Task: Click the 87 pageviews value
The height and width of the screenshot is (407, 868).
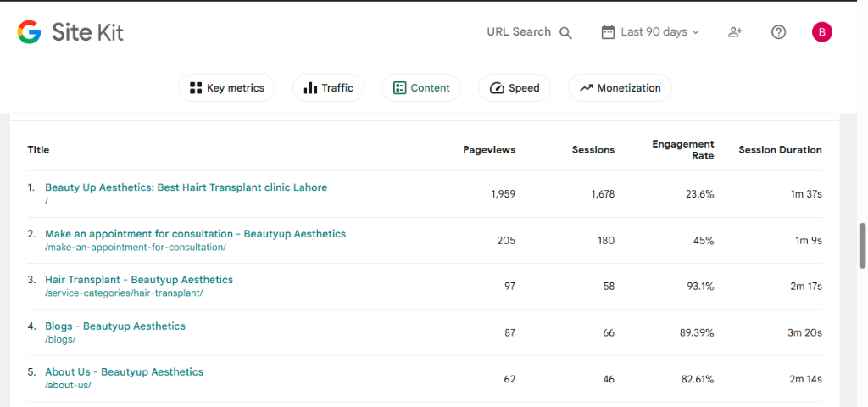Action: pos(509,332)
